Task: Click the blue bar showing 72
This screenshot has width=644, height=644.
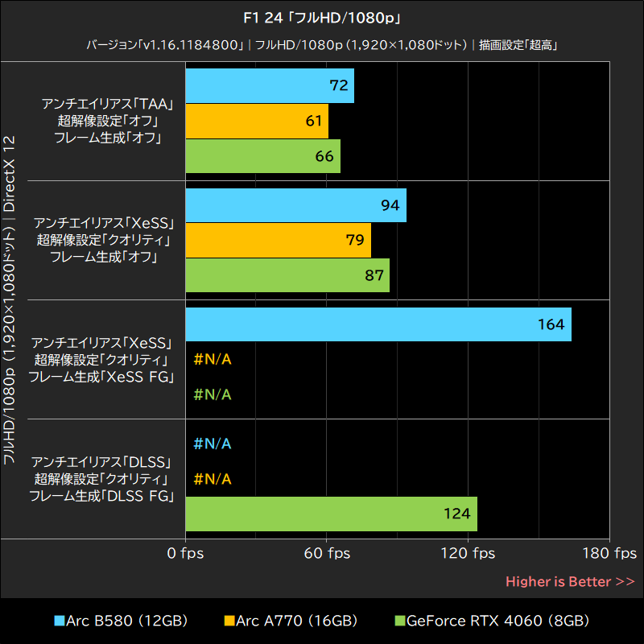Action: click(270, 85)
